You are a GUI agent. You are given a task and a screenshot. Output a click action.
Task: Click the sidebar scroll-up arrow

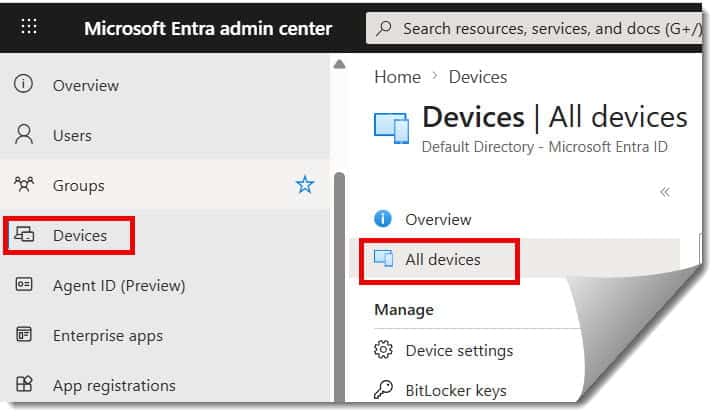(339, 64)
